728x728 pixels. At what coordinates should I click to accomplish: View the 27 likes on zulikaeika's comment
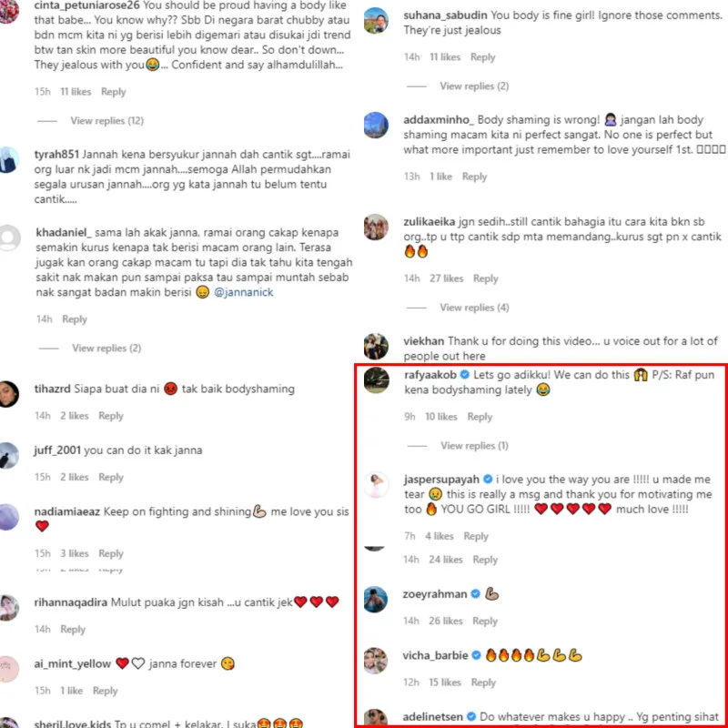pyautogui.click(x=446, y=278)
